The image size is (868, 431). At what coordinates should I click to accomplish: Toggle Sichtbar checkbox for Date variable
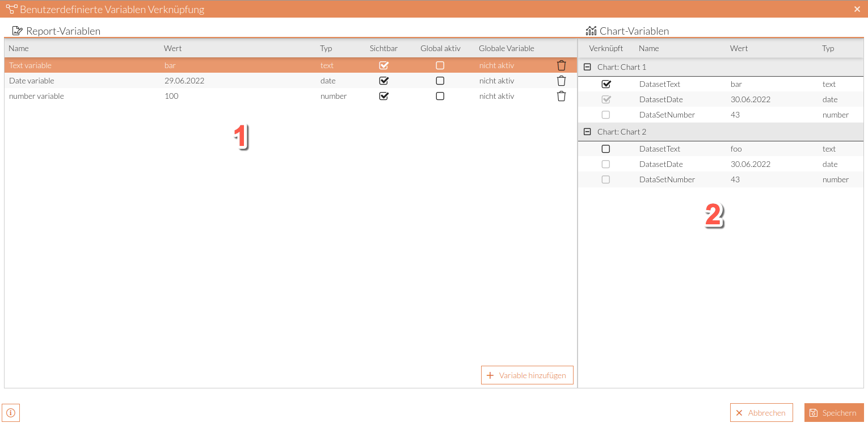384,81
